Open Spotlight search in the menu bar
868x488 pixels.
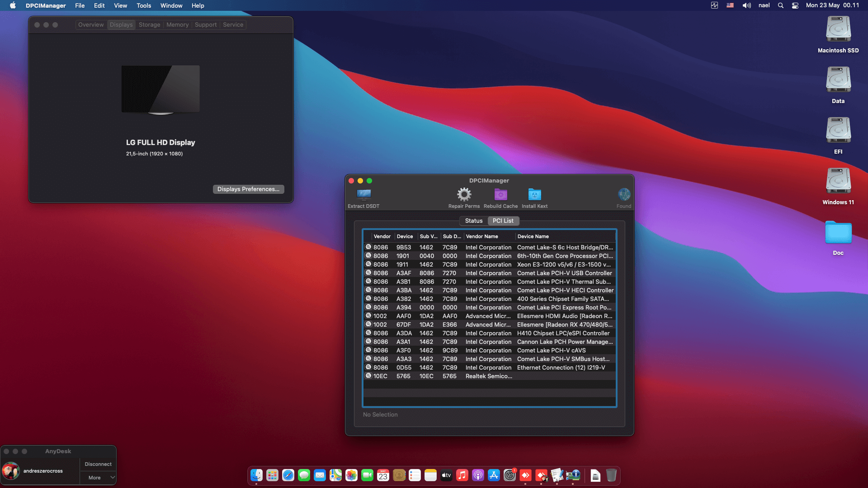[x=780, y=5]
